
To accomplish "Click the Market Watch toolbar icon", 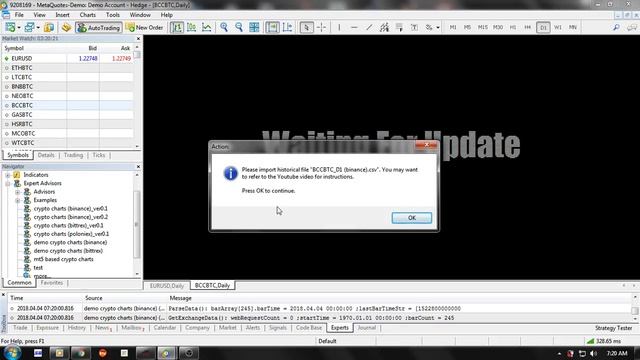I will [x=49, y=27].
